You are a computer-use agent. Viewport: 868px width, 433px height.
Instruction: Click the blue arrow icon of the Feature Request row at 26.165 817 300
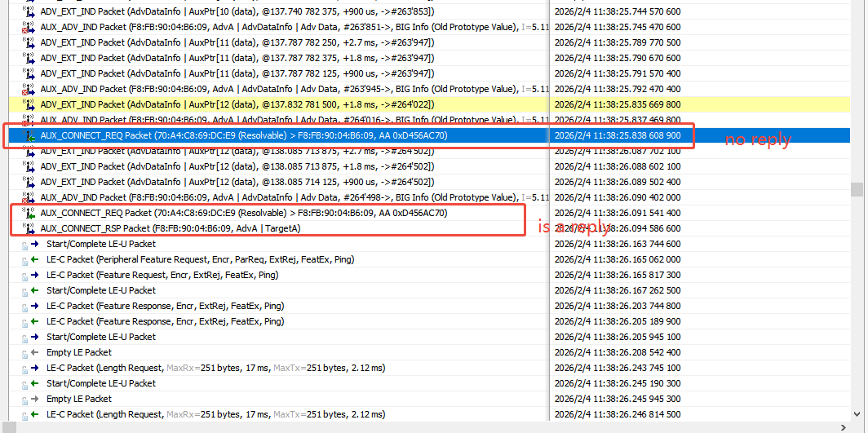click(35, 275)
